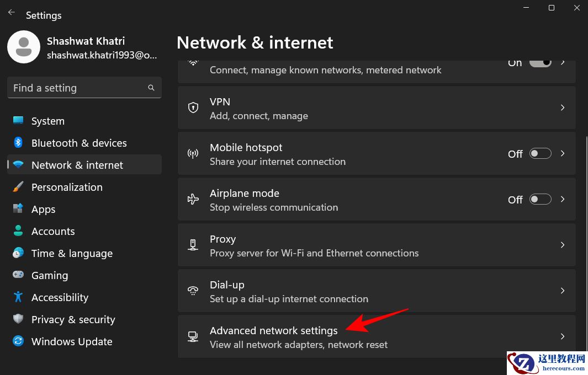Screen dimensions: 588x375
Task: Click the back arrow in Settings
Action: pyautogui.click(x=12, y=12)
